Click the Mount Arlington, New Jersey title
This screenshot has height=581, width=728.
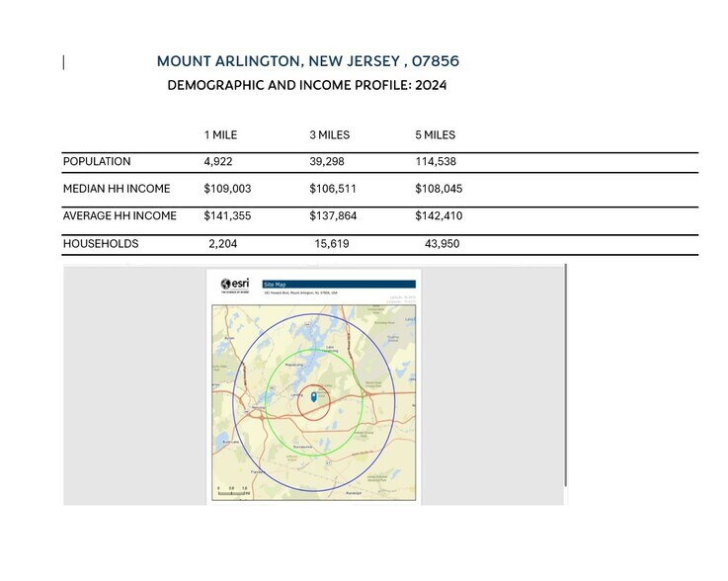pyautogui.click(x=307, y=61)
